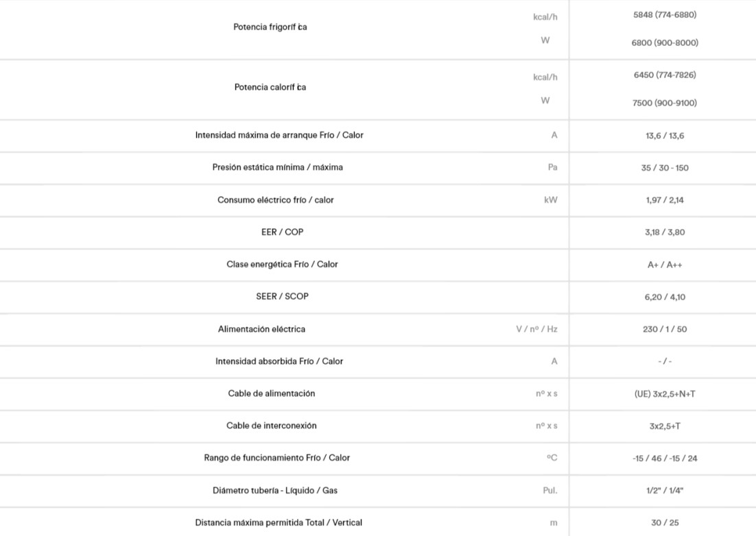The width and height of the screenshot is (756, 536).
Task: Select the 6800 (900-8000) W value
Action: coord(665,43)
